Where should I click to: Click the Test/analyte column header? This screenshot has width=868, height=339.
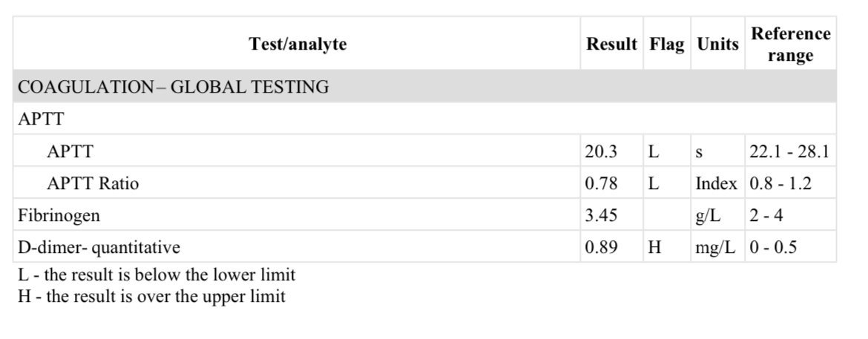point(297,45)
